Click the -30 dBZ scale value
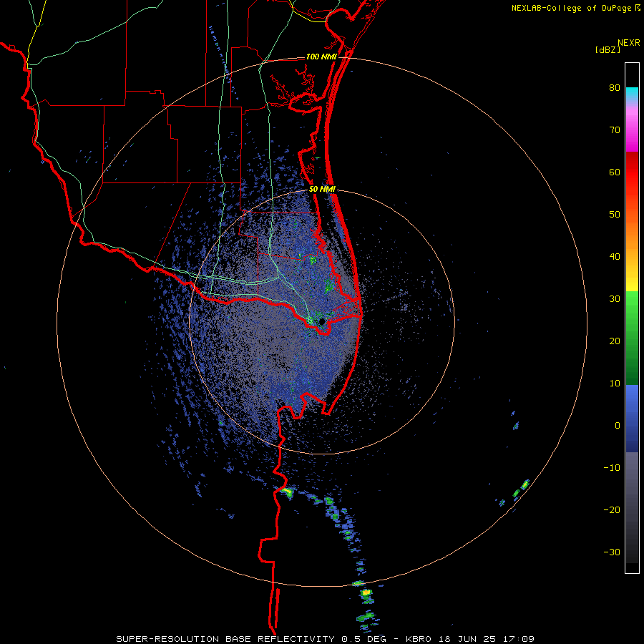 pos(612,552)
